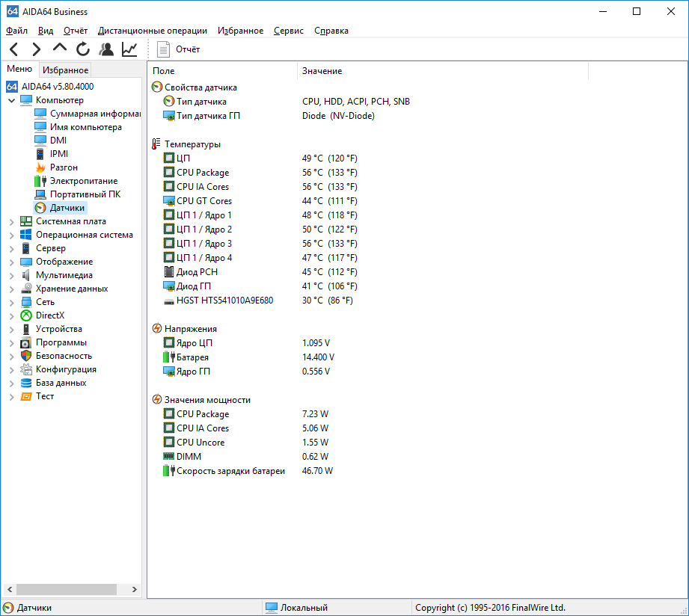This screenshot has width=689, height=616.
Task: Click the sidebar horizontal scrollbar left arrow
Action: pyautogui.click(x=10, y=590)
